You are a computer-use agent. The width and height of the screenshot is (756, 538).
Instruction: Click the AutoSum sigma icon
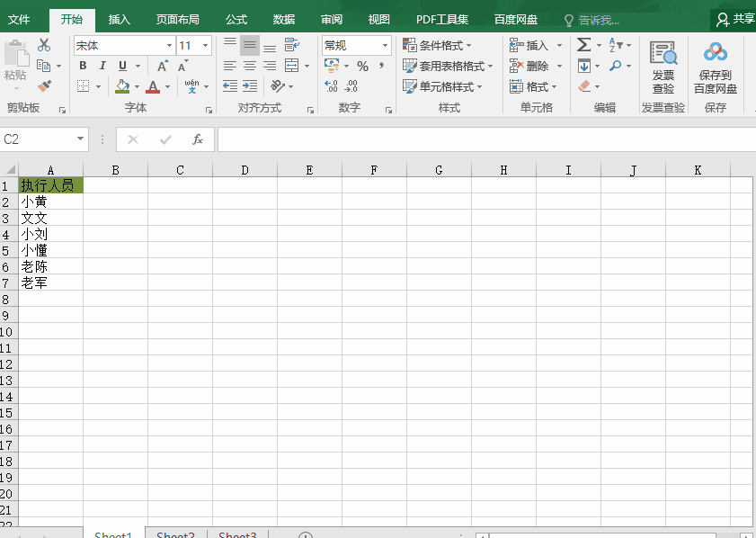(x=584, y=45)
